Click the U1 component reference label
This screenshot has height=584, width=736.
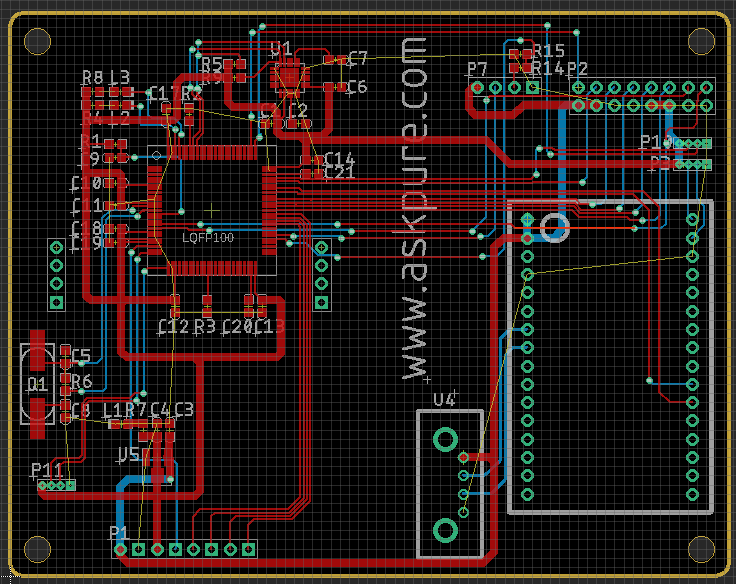[x=281, y=50]
